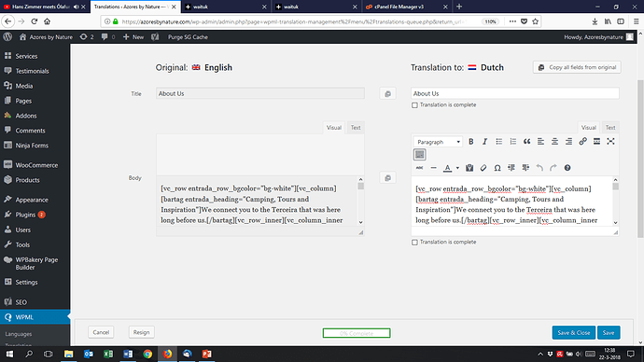
Task: Click the Dutch title input field
Action: [515, 93]
